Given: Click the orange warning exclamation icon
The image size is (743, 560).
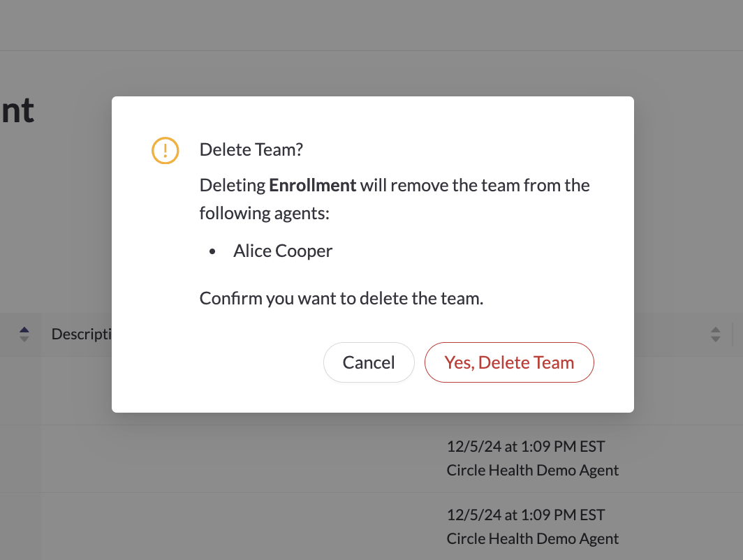Looking at the screenshot, I should tap(165, 150).
